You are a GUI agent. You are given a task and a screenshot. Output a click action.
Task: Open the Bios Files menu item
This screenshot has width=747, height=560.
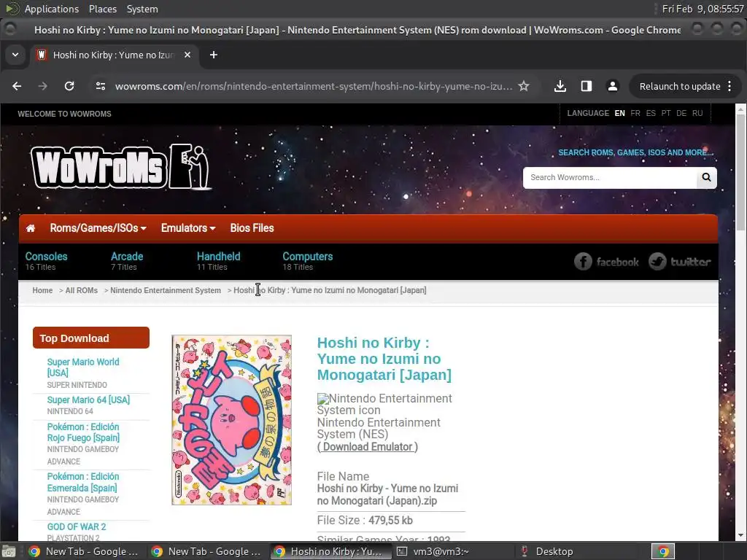pyautogui.click(x=252, y=228)
